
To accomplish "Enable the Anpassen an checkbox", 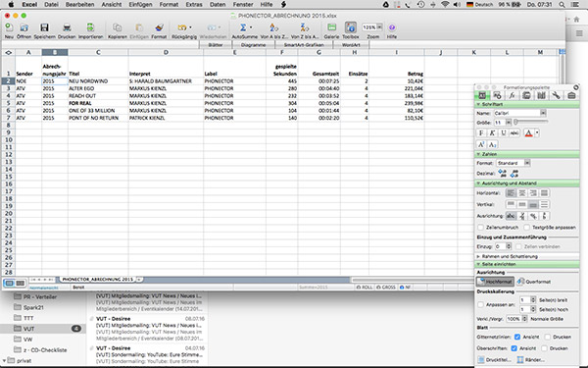I will [x=480, y=304].
